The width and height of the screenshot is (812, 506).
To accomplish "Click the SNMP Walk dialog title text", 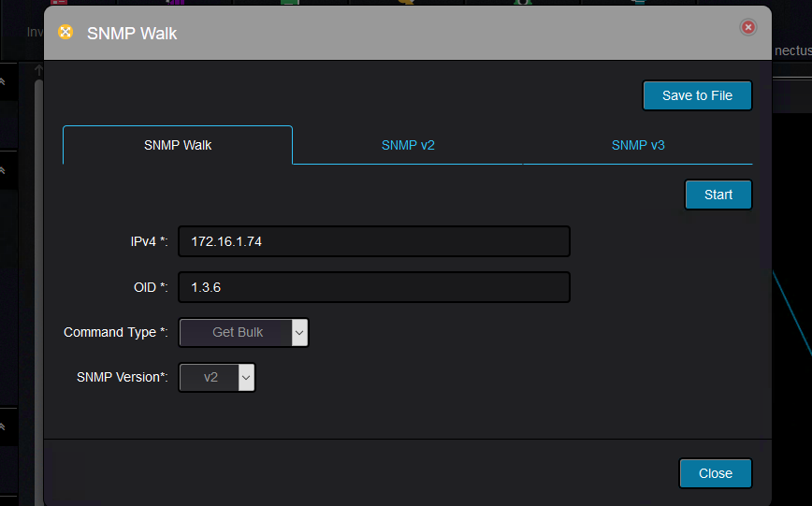I will click(132, 33).
